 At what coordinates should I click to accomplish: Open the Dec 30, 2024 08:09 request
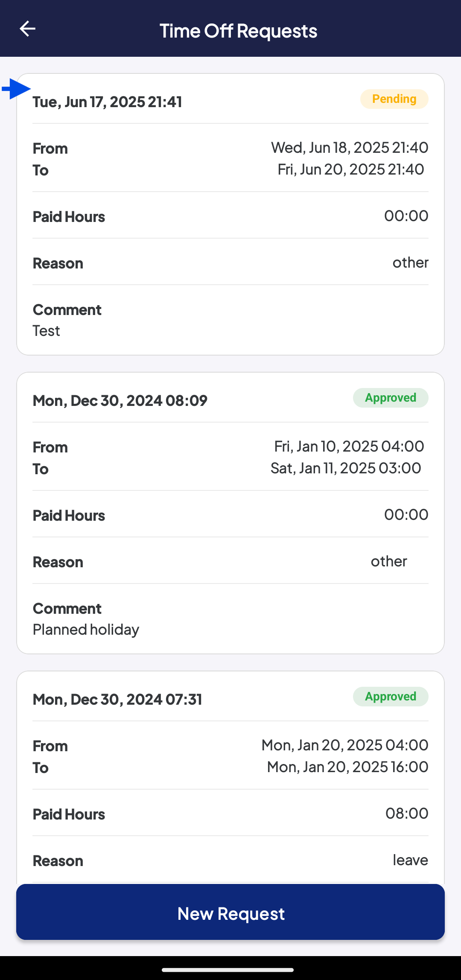point(230,513)
